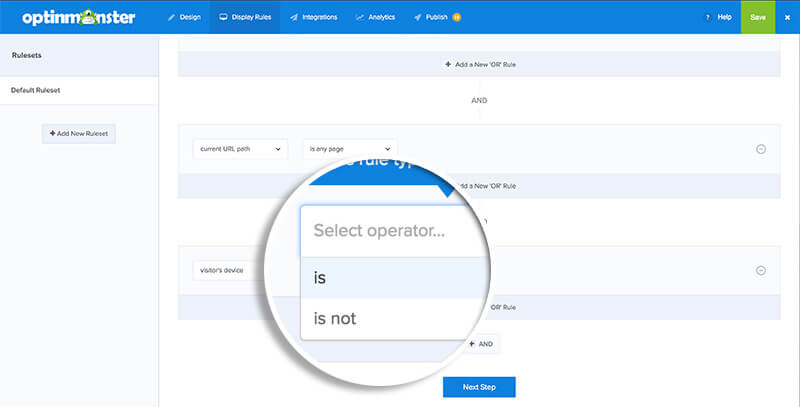
Task: Go to the Analytics tab
Action: (376, 17)
